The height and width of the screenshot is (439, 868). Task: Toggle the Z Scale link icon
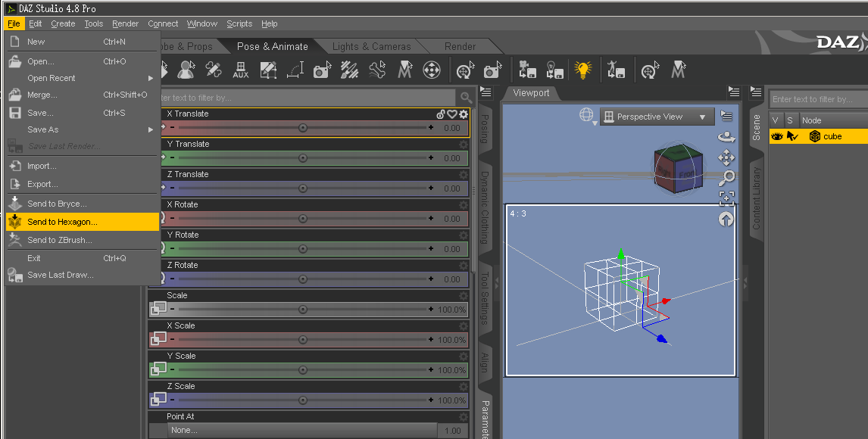tap(158, 399)
